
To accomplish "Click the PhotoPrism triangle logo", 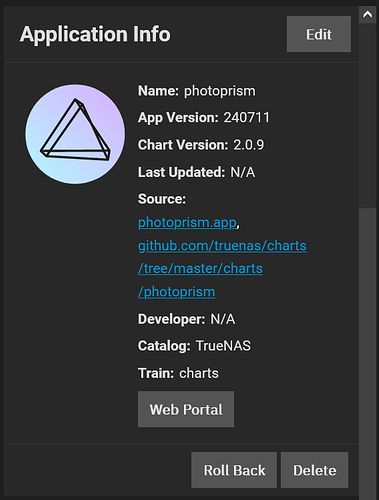I will 75,134.
